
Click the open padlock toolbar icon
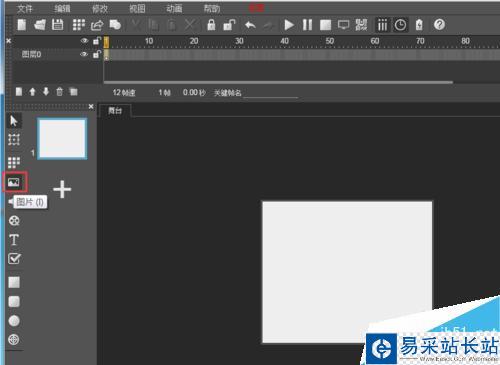[229, 25]
